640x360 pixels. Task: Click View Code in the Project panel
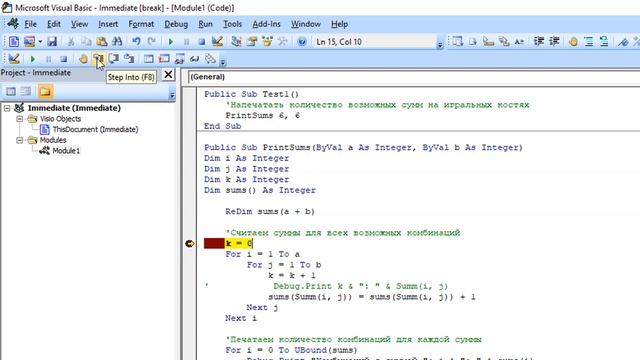11,91
